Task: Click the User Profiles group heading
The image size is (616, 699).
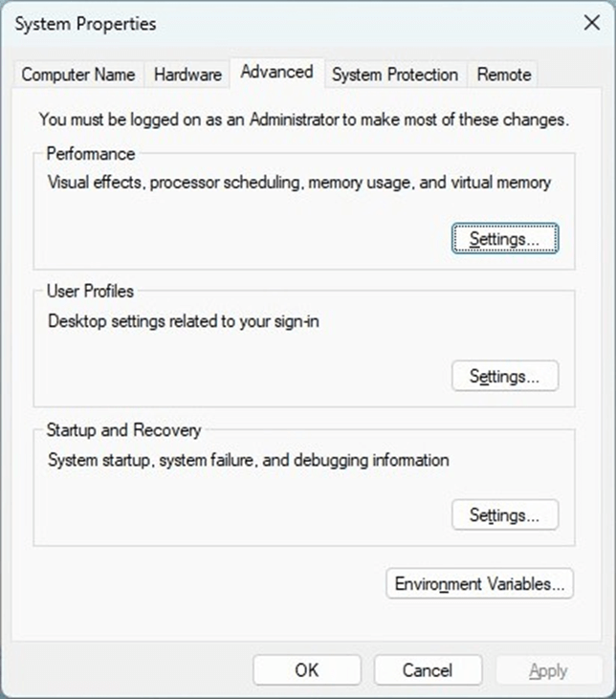Action: pyautogui.click(x=90, y=292)
